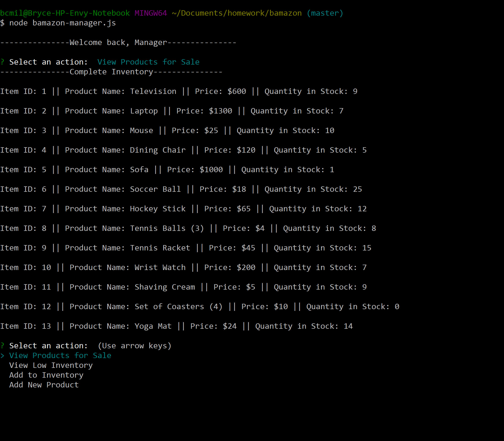
Task: Select the Add New Product option
Action: click(44, 385)
